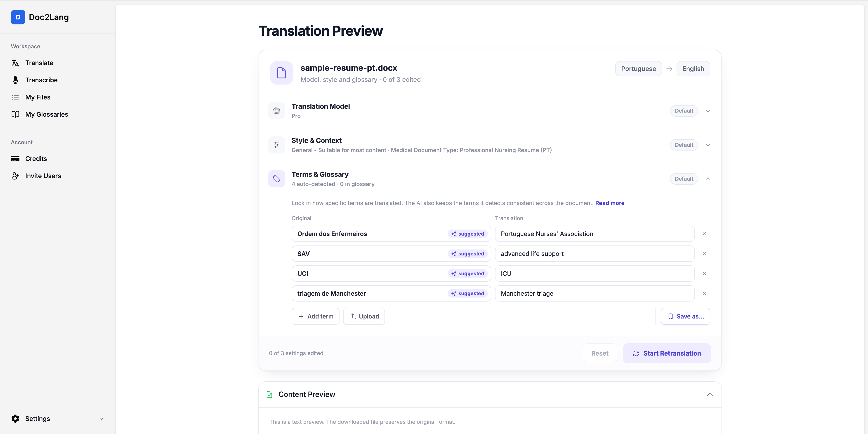Click the Translation Model chip icon

click(x=277, y=111)
